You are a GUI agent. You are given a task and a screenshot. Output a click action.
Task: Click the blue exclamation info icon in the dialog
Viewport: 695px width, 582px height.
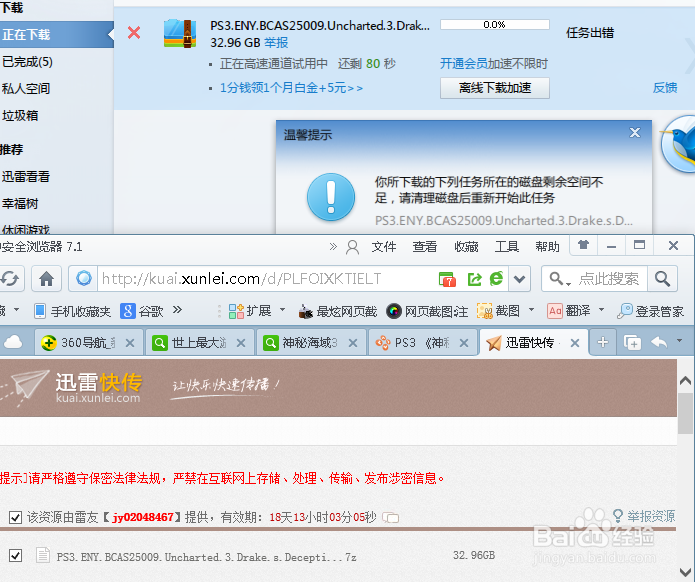(331, 197)
